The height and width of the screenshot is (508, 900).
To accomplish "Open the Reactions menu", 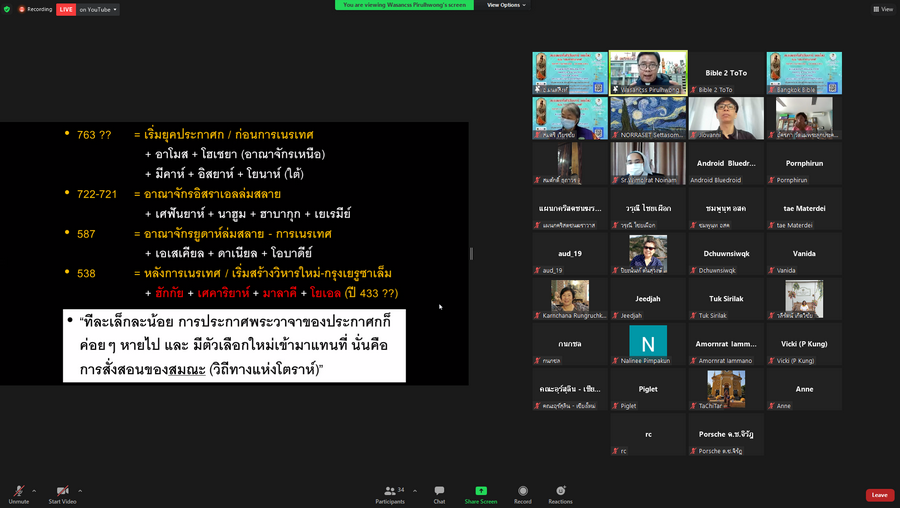I will click(x=560, y=493).
